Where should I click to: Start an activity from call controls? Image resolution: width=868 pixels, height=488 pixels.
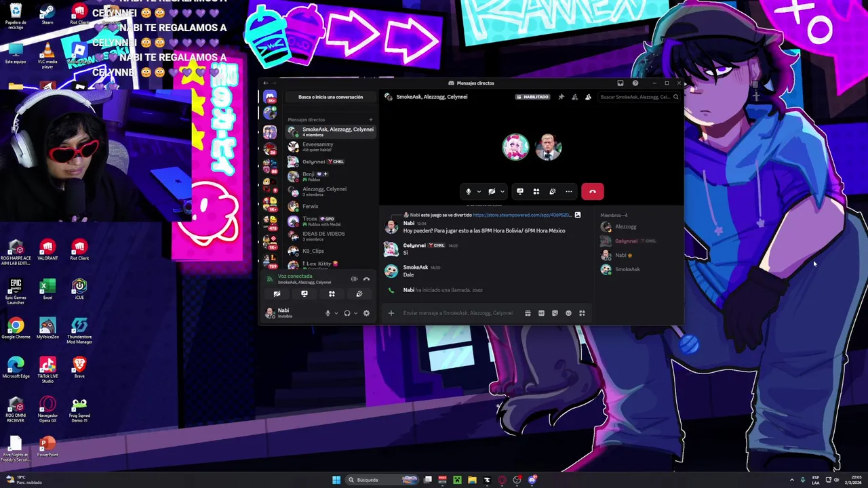point(536,192)
